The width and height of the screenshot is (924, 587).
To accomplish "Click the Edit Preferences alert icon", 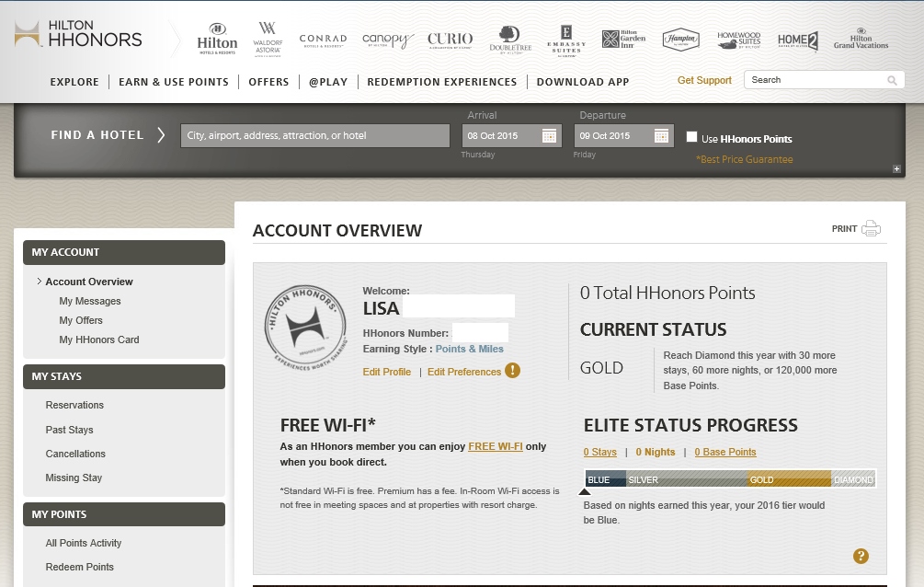I will pos(512,371).
